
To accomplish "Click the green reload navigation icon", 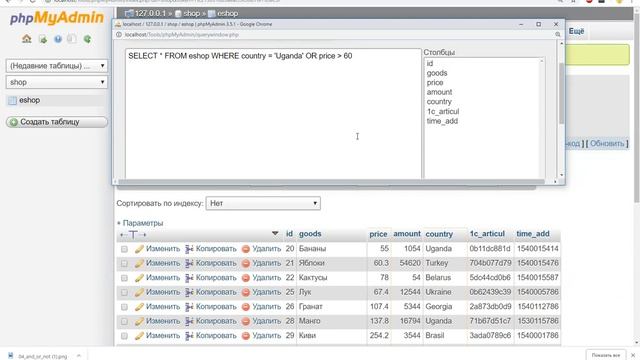I will click(x=87, y=39).
